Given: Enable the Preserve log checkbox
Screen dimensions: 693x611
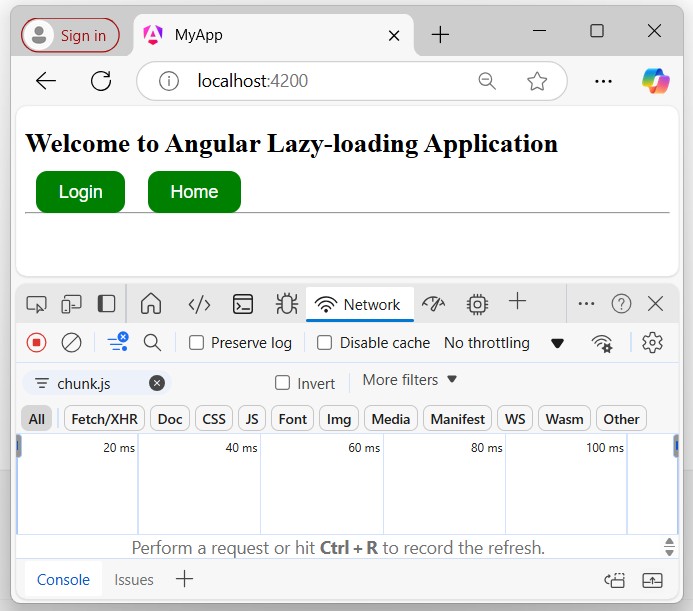Looking at the screenshot, I should pos(197,343).
